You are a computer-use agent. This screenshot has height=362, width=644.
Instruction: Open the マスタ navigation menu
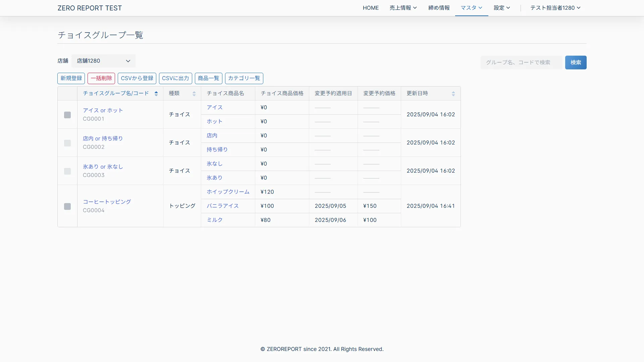[471, 8]
